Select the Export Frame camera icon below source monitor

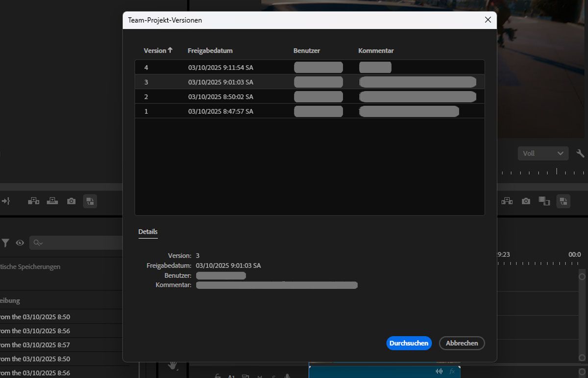coord(71,201)
